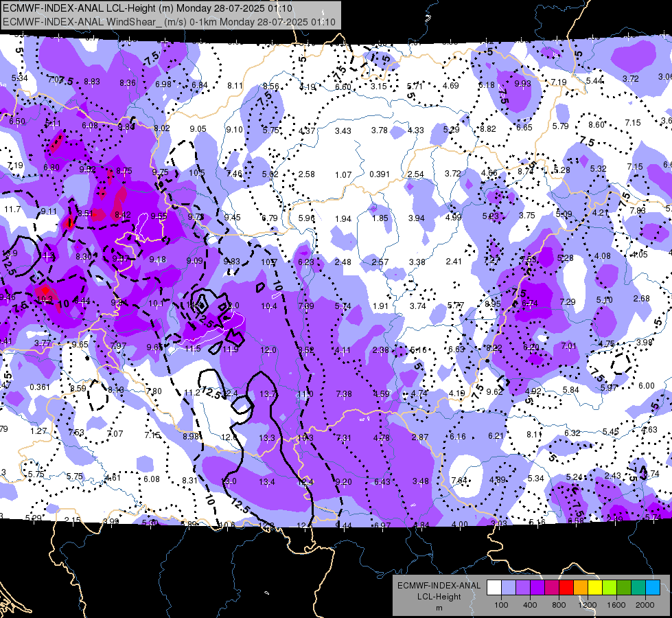Click the legend scale value 800

(559, 605)
